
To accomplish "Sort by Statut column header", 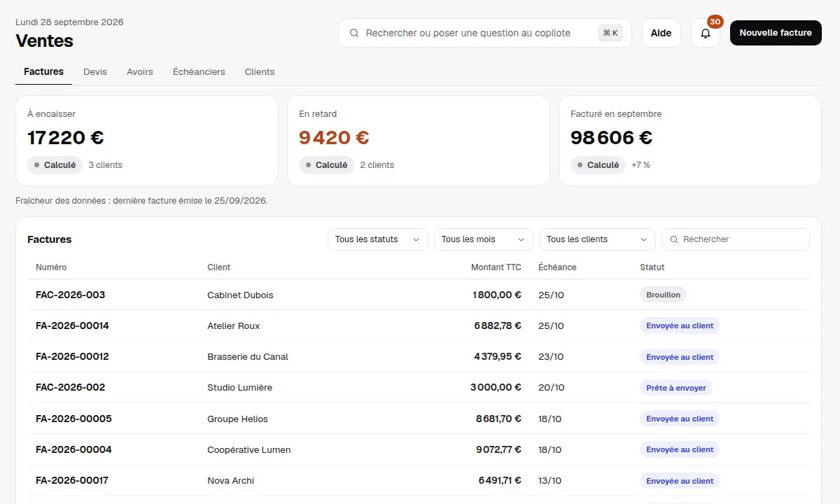I will pyautogui.click(x=652, y=267).
